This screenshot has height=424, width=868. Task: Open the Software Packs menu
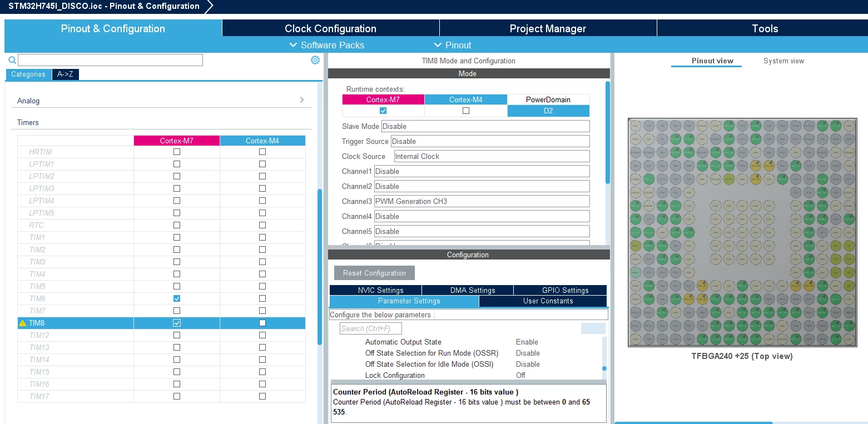327,45
